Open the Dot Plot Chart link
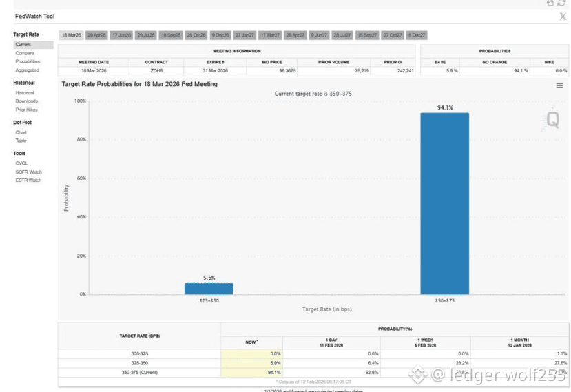571x392 pixels. tap(21, 132)
